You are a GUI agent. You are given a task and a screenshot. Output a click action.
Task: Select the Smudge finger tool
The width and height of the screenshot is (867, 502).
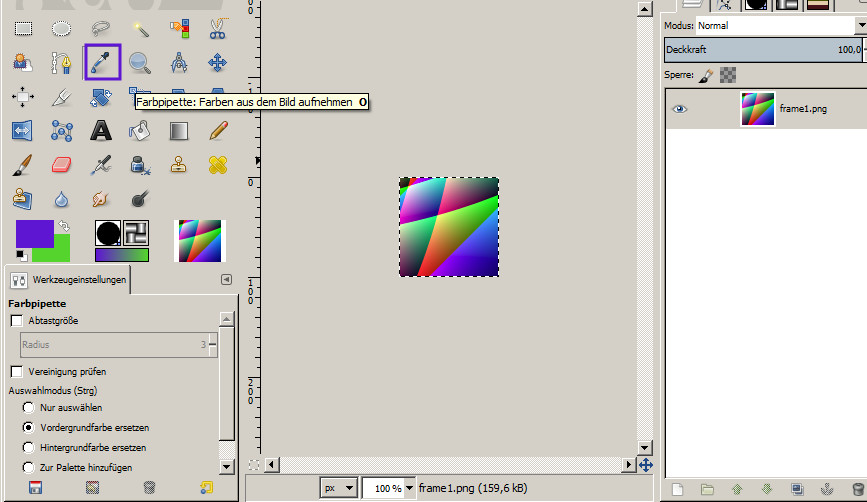[101, 199]
